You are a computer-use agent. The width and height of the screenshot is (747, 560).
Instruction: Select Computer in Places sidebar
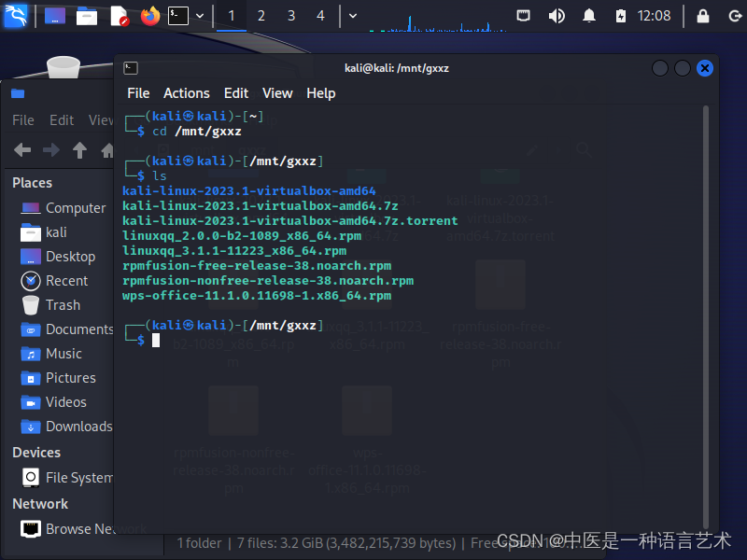tap(63, 208)
